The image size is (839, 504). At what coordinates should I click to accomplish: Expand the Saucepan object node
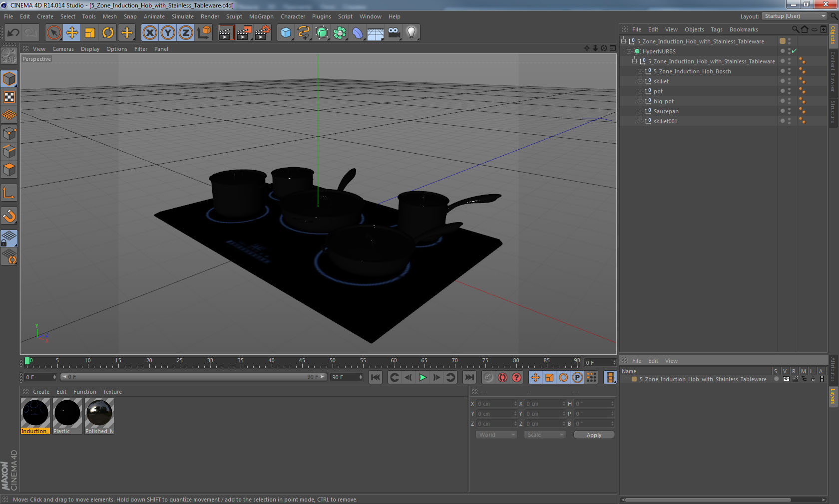tap(640, 111)
